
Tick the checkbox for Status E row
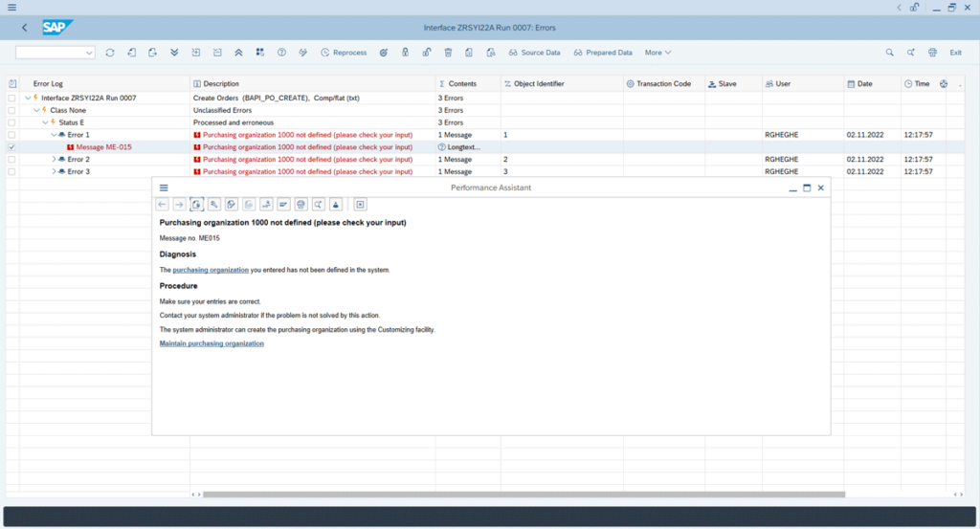pyautogui.click(x=11, y=122)
